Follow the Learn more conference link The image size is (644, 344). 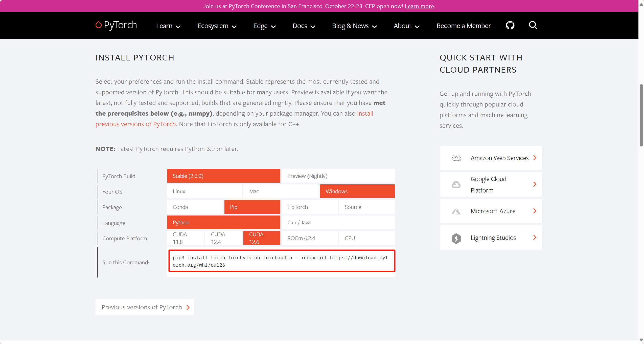[419, 6]
